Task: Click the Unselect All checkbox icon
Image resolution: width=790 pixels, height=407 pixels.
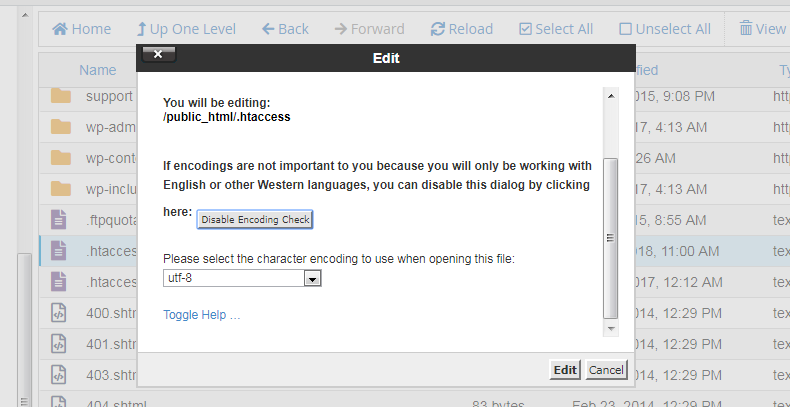Action: pyautogui.click(x=626, y=29)
